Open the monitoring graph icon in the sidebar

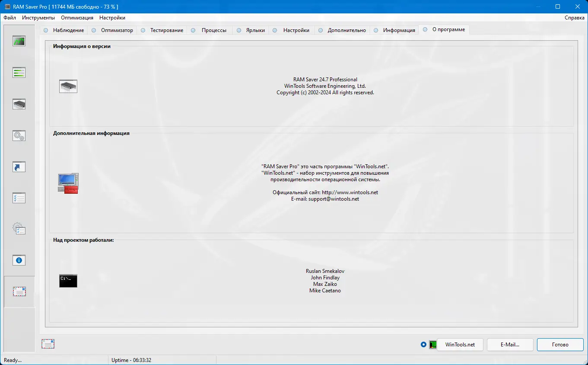pos(19,41)
